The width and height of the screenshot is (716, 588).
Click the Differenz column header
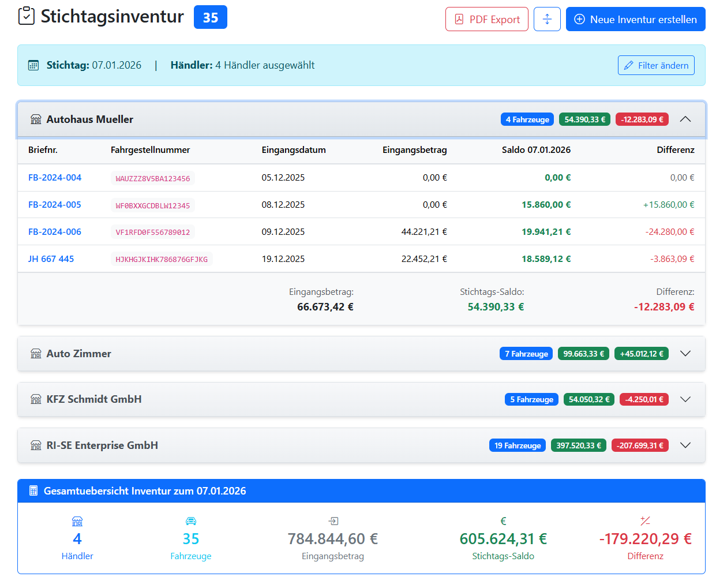coord(675,150)
